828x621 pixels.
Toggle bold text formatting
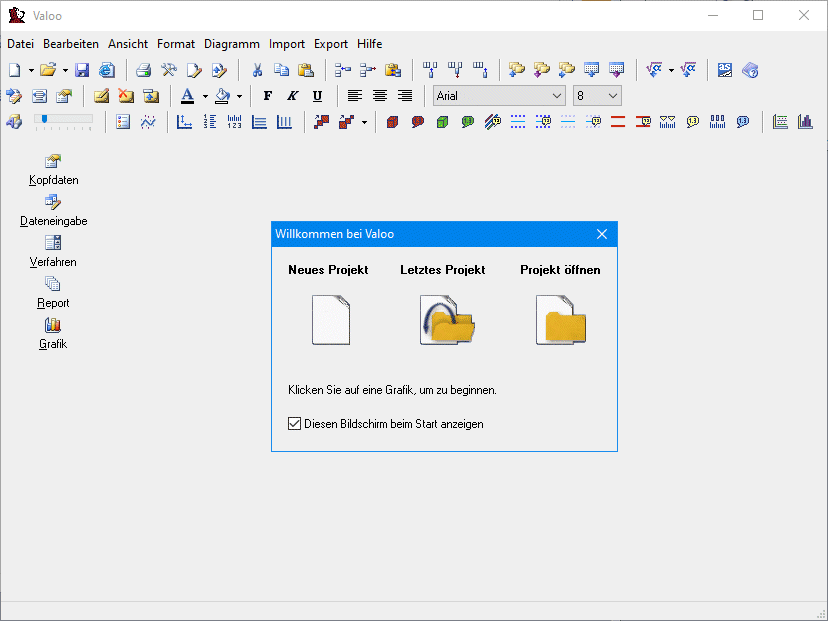[x=267, y=96]
